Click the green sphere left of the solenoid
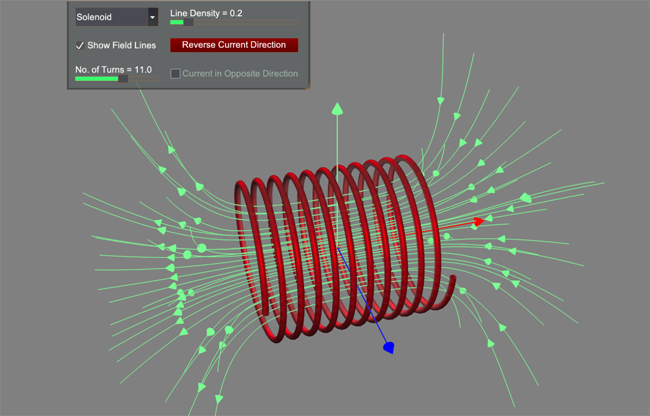The image size is (650, 416). coord(201,248)
